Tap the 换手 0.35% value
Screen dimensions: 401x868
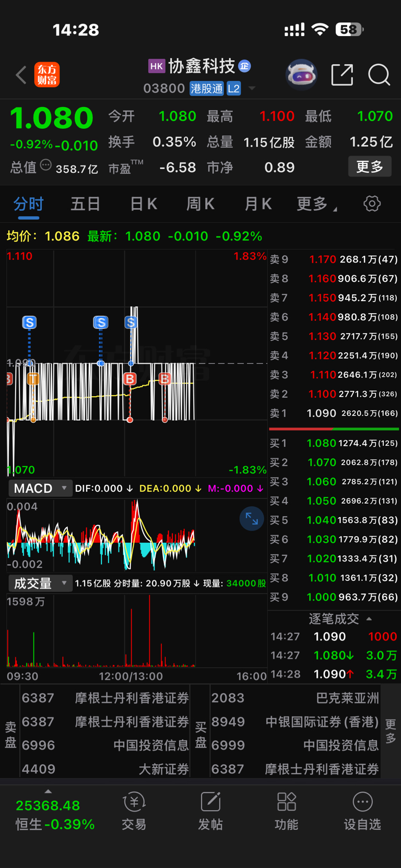[174, 142]
